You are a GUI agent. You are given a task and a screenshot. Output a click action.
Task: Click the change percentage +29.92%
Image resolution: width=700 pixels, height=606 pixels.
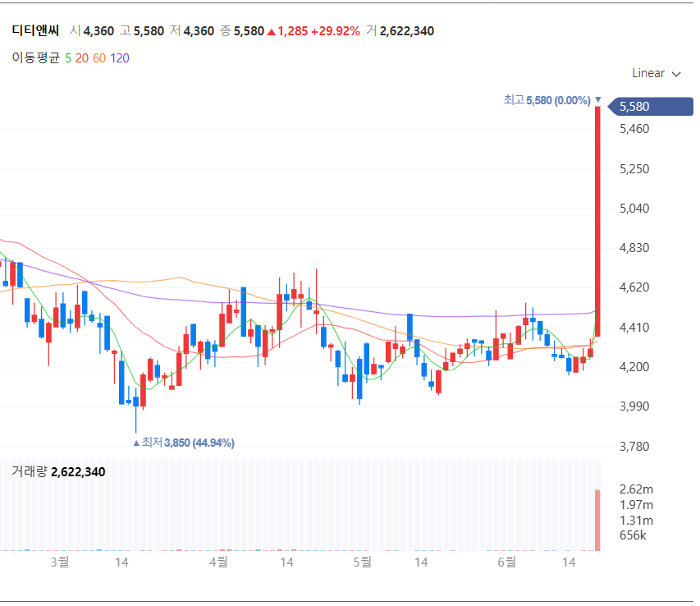click(x=336, y=31)
